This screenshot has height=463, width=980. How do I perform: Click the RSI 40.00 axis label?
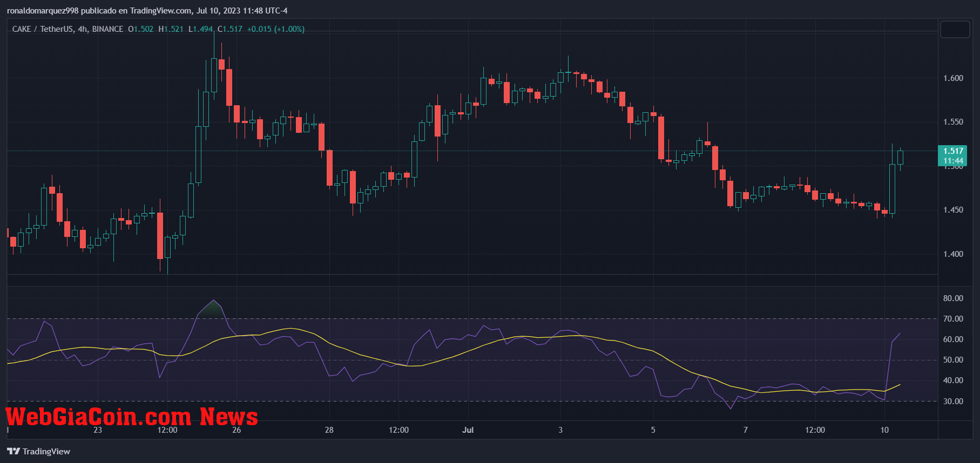(x=953, y=380)
